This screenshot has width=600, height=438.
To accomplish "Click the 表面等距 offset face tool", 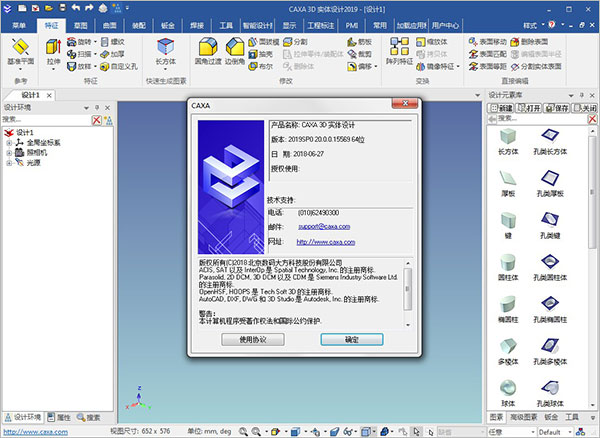I will tap(488, 66).
